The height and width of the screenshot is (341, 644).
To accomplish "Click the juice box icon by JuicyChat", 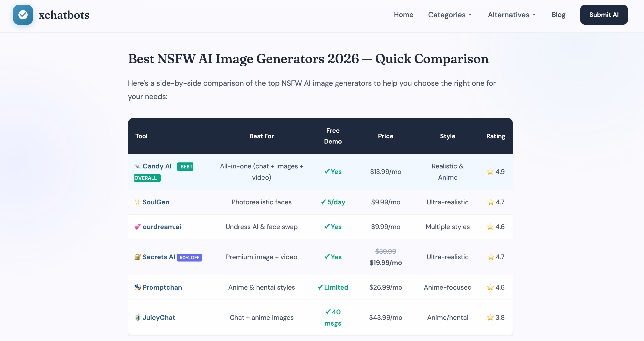I will pos(137,318).
